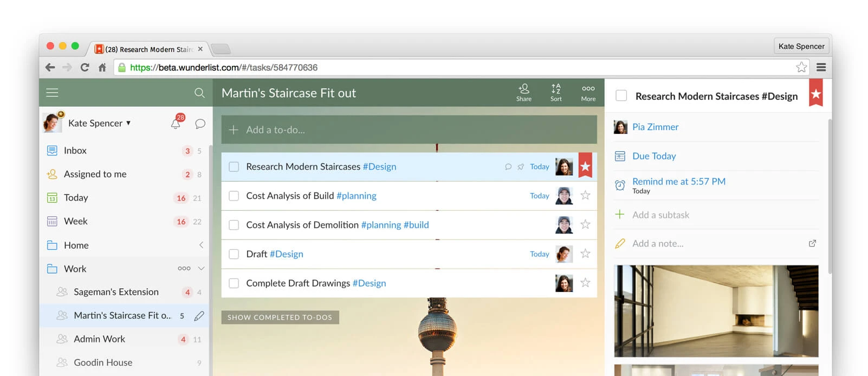This screenshot has width=868, height=376.
Task: Open Kate Spencer account dropdown arrow
Action: [128, 123]
